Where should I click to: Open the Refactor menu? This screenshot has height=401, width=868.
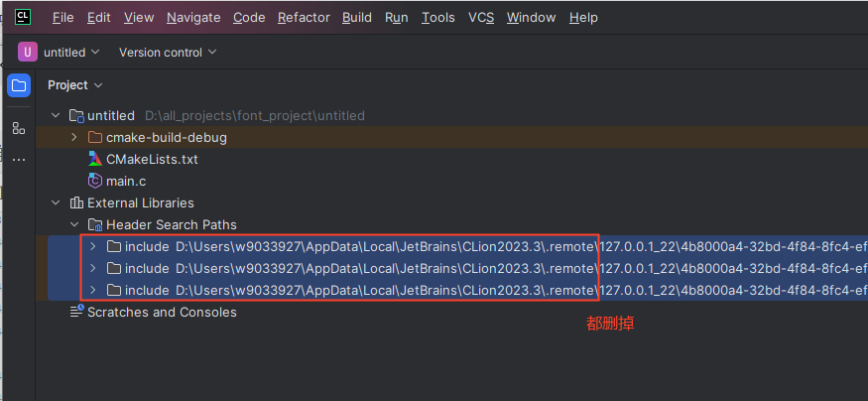(304, 18)
